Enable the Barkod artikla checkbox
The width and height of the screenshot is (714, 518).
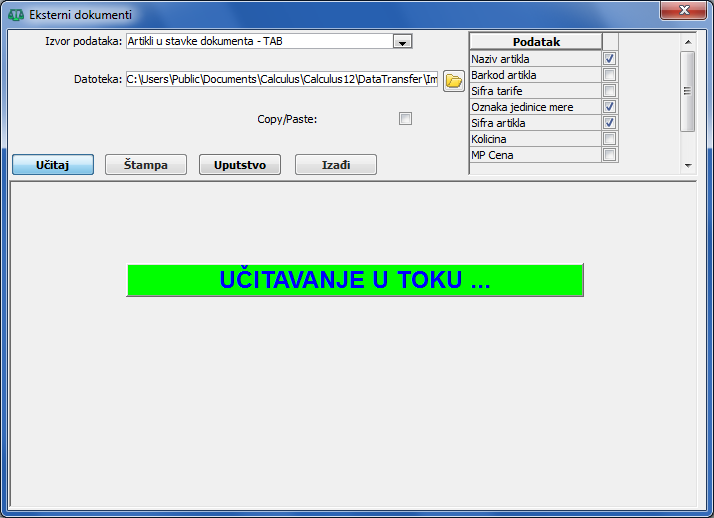(x=609, y=75)
